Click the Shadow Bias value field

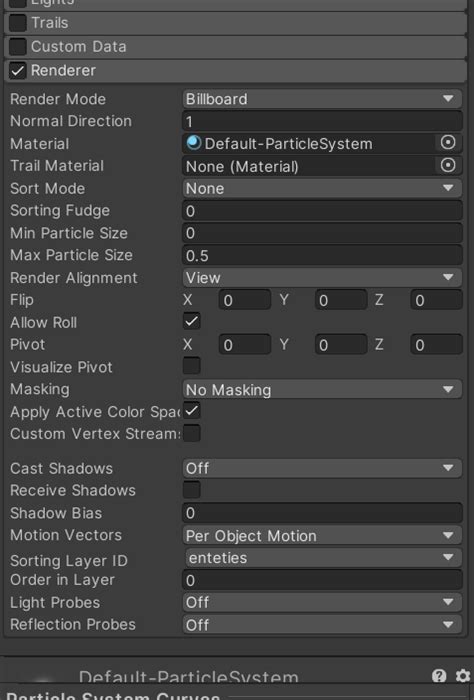point(322,512)
